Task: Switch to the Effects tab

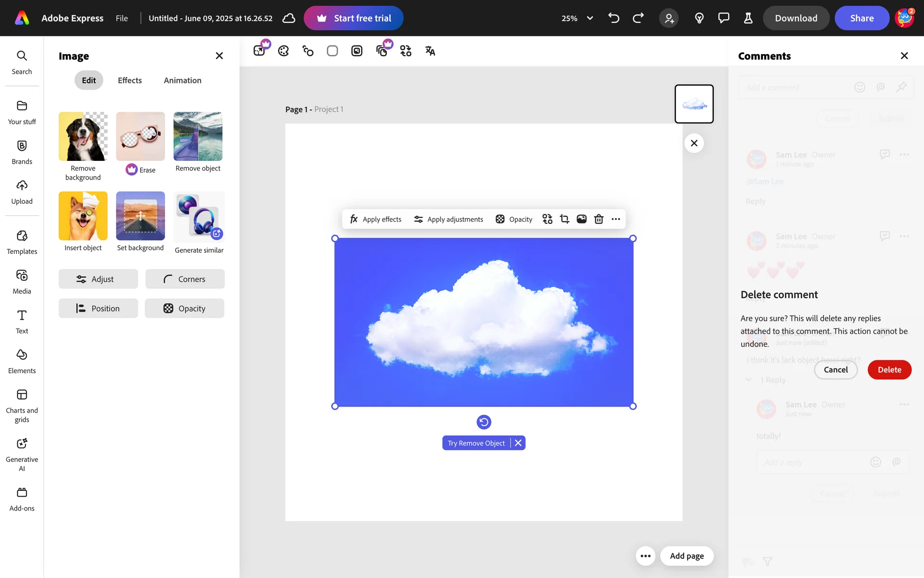Action: point(129,80)
